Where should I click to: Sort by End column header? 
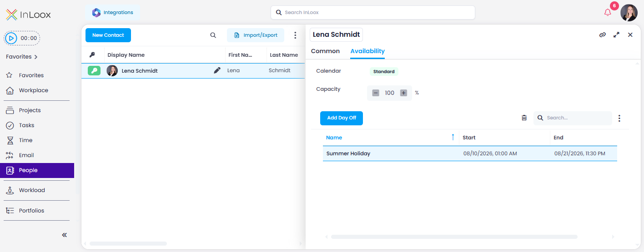pyautogui.click(x=558, y=138)
